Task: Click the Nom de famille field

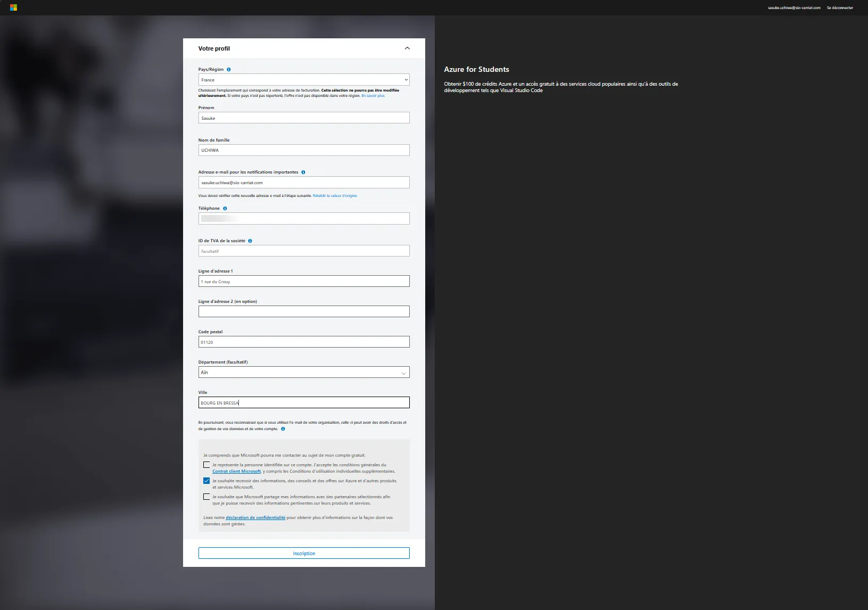Action: [304, 150]
